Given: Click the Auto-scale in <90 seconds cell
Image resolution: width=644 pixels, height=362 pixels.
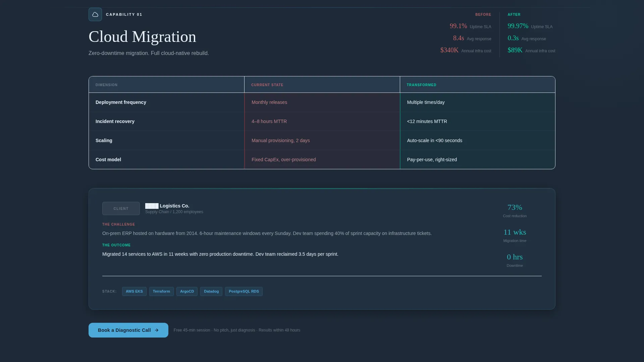Looking at the screenshot, I should click(478, 140).
